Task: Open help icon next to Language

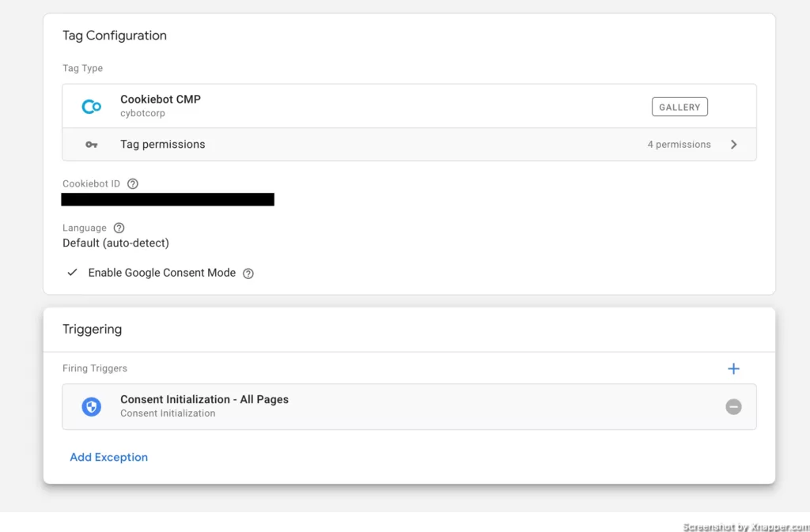Action: click(x=119, y=228)
